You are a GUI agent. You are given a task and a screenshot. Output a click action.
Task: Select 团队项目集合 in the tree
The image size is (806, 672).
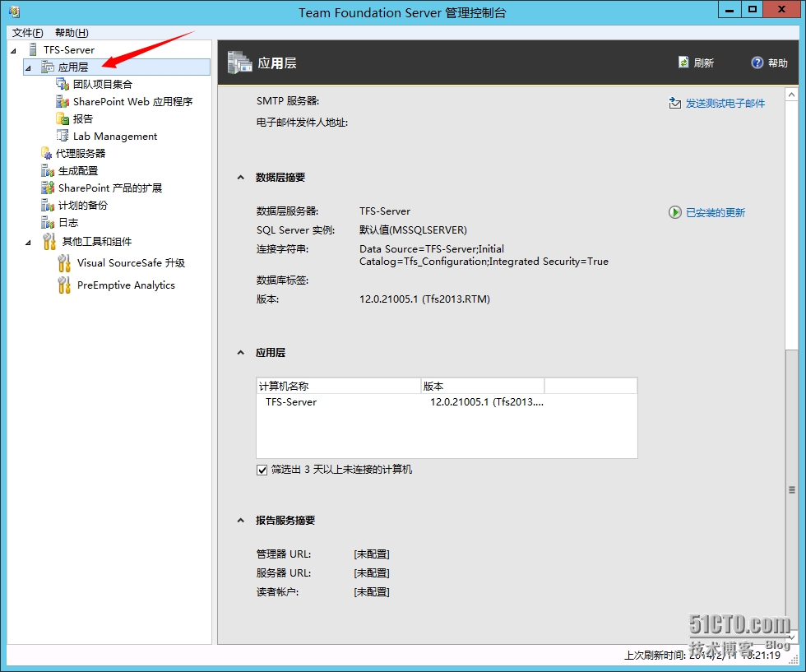(103, 84)
